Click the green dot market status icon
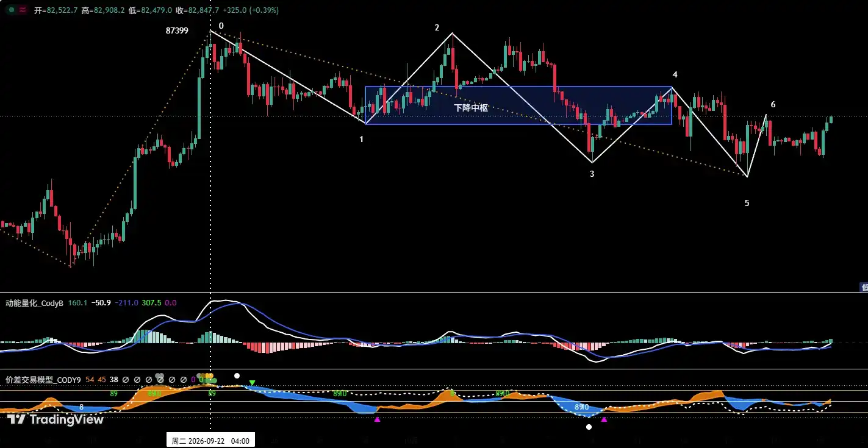 point(11,10)
